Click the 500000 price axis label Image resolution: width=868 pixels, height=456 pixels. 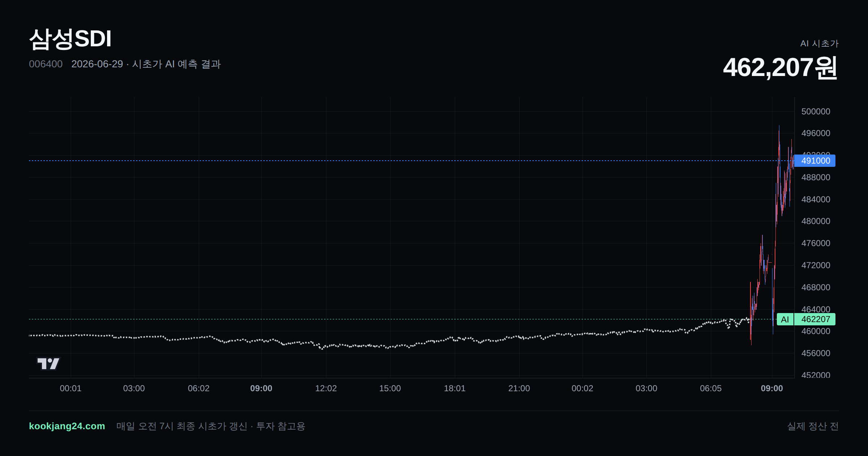(x=816, y=111)
